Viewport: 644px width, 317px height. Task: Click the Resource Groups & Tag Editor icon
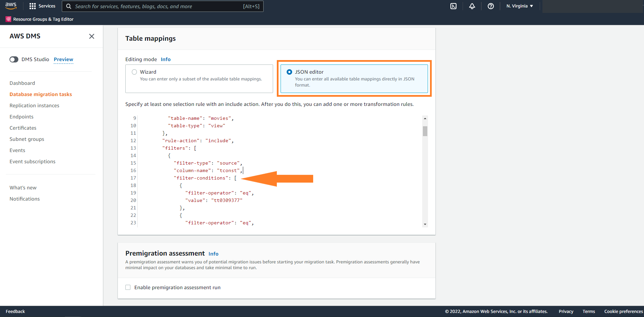pyautogui.click(x=8, y=19)
